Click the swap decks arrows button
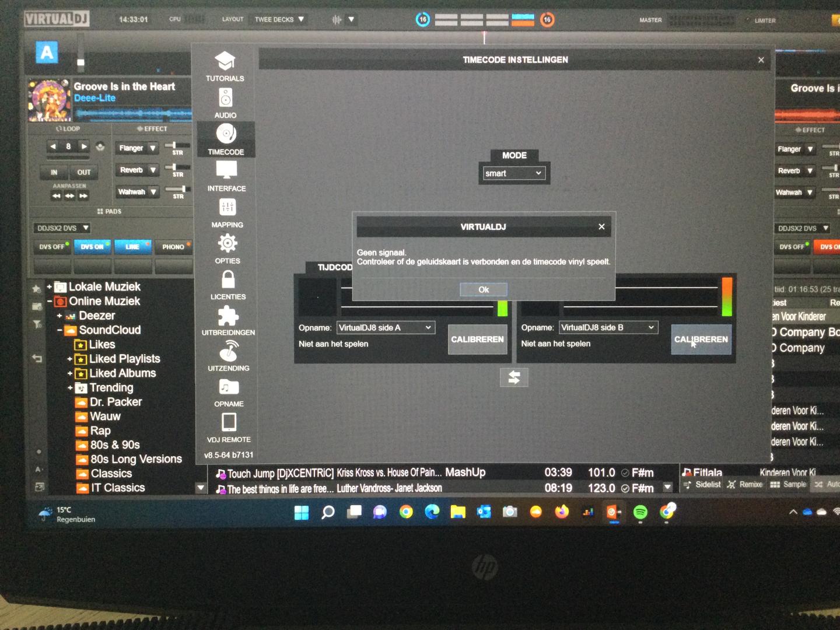 514,377
